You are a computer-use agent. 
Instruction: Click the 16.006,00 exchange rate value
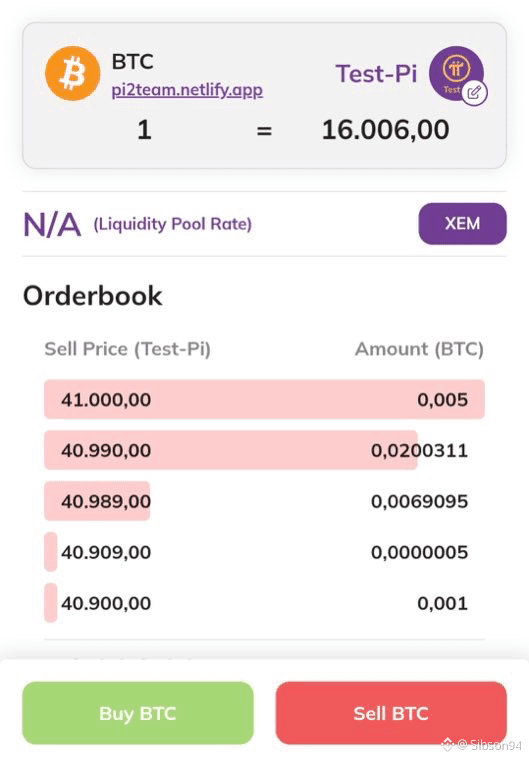coord(386,130)
